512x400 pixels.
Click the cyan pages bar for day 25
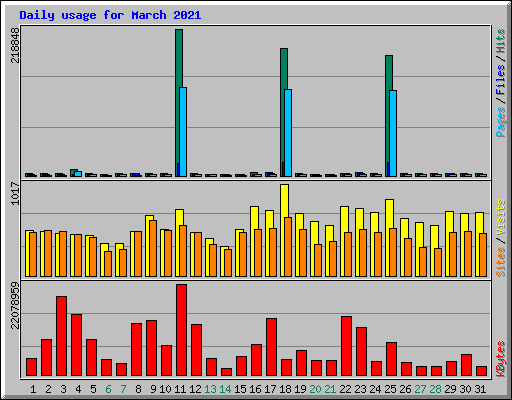[x=393, y=133]
